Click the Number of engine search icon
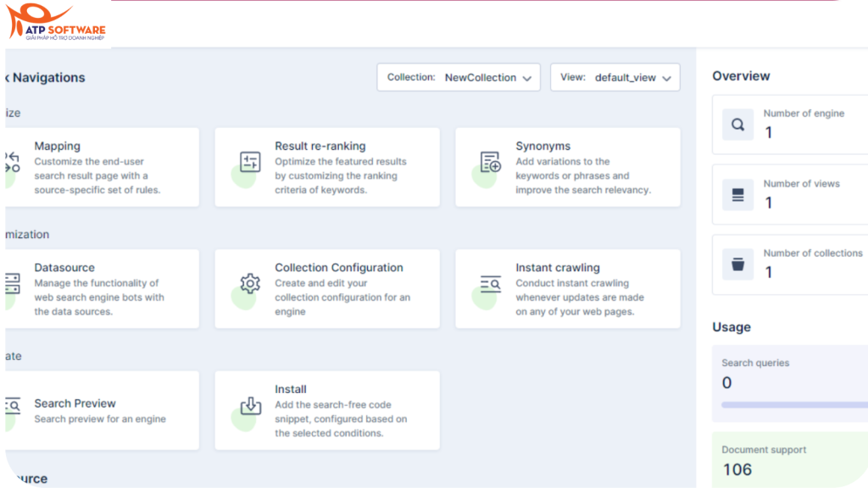868x488 pixels. (x=737, y=125)
